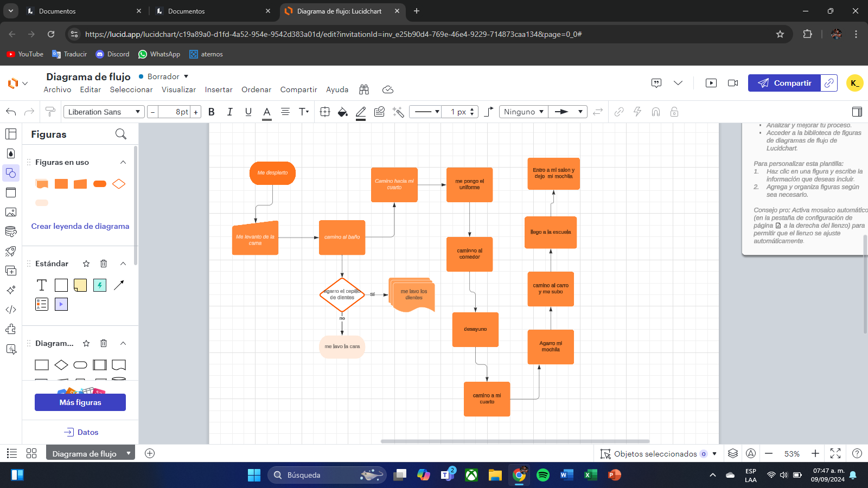
Task: Collapse the Figuras en uso section
Action: pos(123,162)
